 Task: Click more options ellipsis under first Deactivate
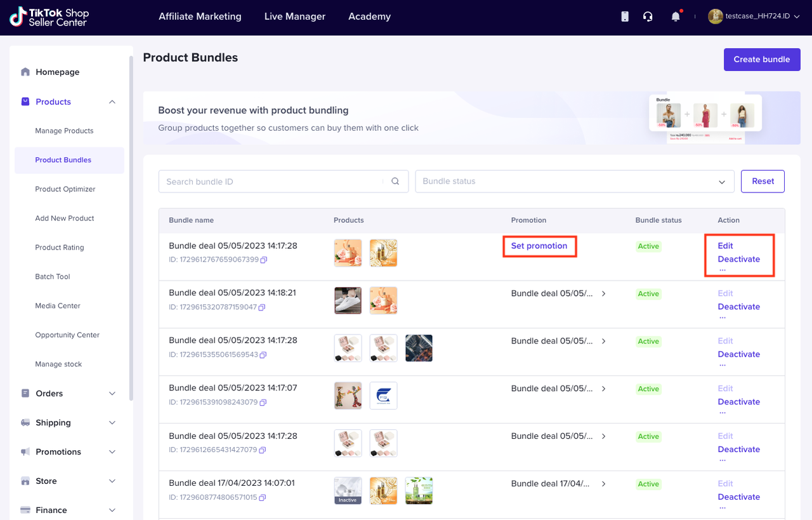click(x=723, y=269)
